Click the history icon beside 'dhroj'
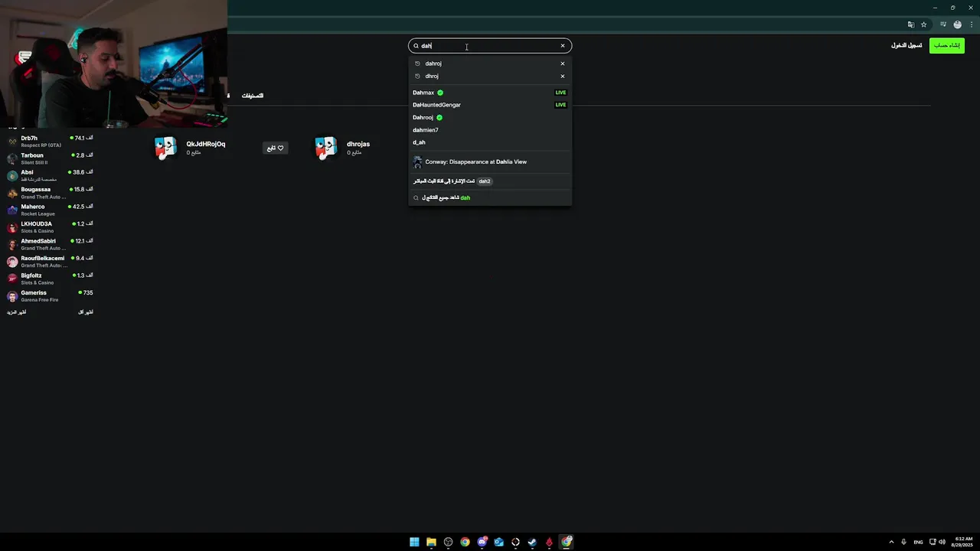 [417, 76]
